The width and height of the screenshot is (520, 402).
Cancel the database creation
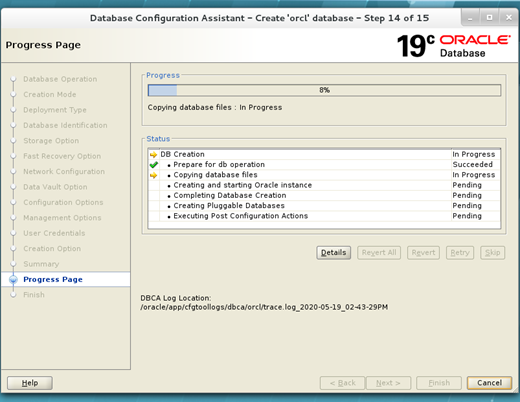point(489,383)
